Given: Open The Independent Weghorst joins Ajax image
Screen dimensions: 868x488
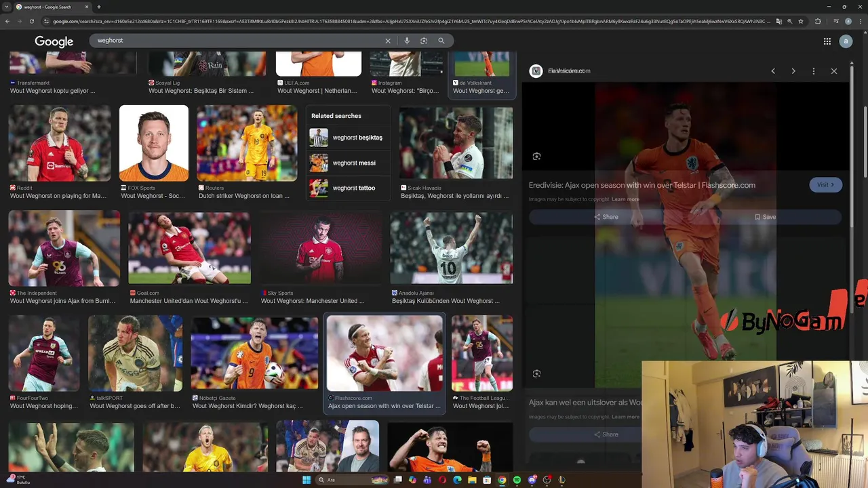Looking at the screenshot, I should (64, 248).
